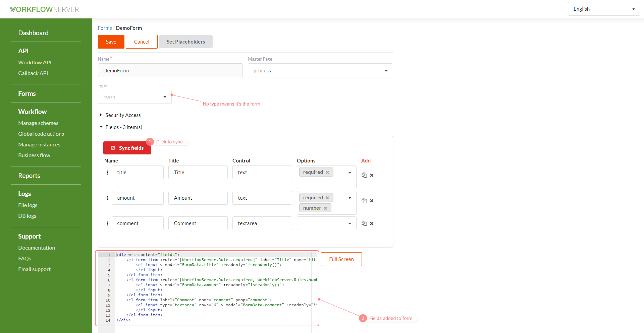Open the Workflow sidebar section
The image size is (644, 333).
(32, 112)
